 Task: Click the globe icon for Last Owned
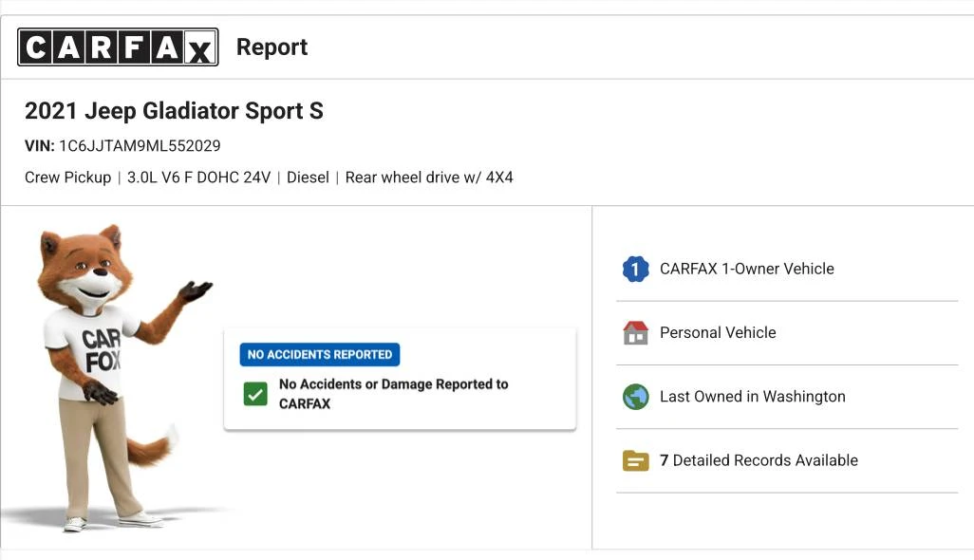tap(635, 397)
